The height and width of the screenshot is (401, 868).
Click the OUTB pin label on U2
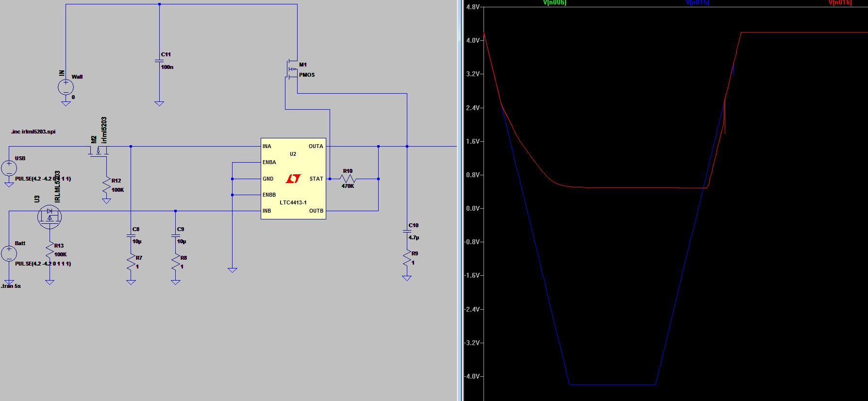click(316, 211)
